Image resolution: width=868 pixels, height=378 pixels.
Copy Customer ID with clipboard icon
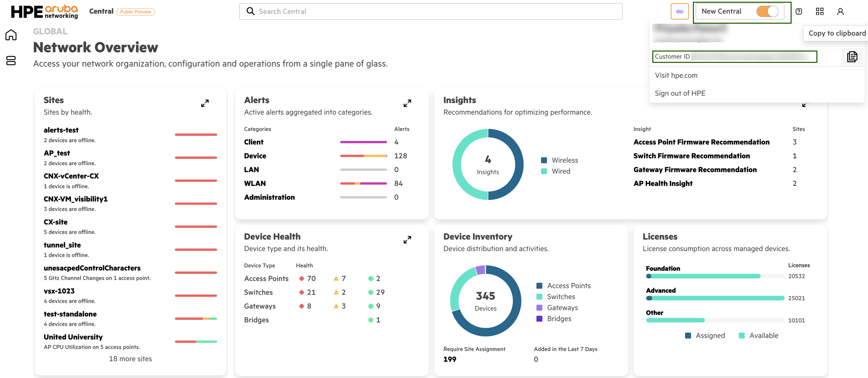click(852, 57)
